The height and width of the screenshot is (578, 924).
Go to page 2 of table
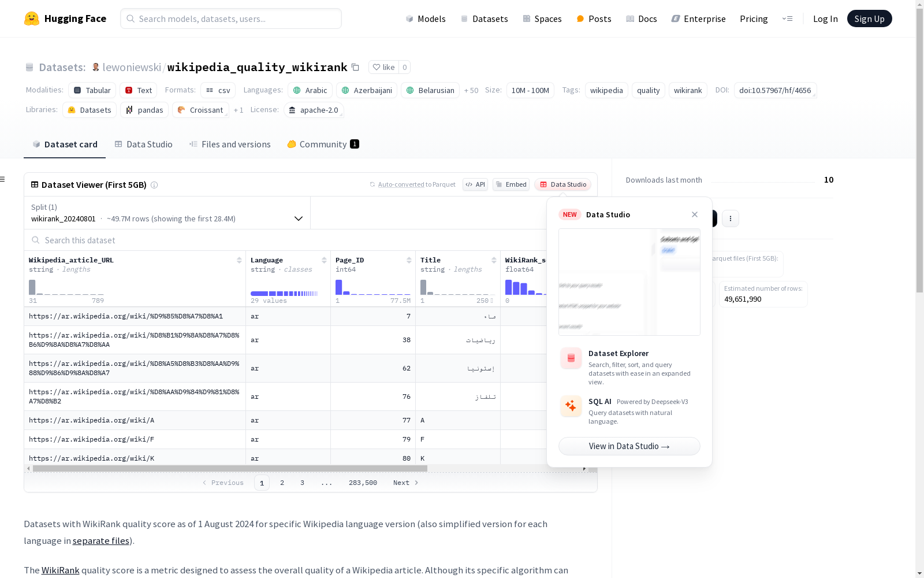coord(282,483)
